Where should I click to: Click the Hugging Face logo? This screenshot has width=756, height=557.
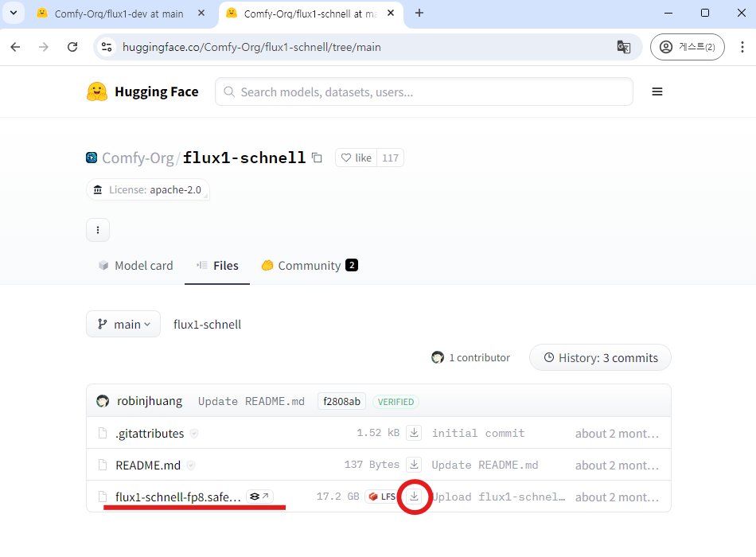pyautogui.click(x=97, y=92)
